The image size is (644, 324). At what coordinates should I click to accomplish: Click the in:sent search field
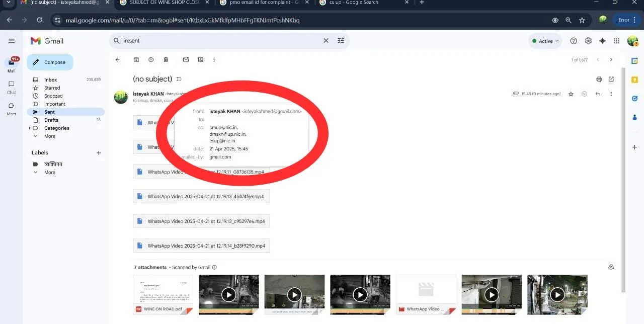[221, 41]
